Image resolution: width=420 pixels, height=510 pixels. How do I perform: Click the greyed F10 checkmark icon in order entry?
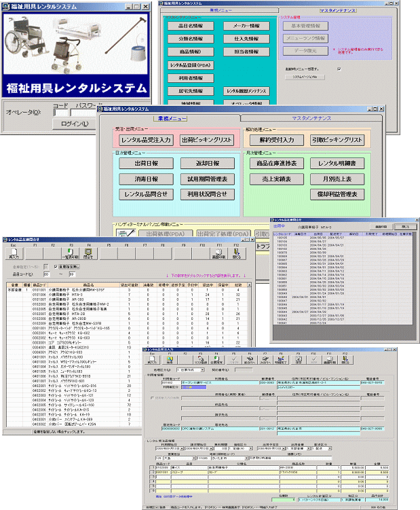coord(313,359)
